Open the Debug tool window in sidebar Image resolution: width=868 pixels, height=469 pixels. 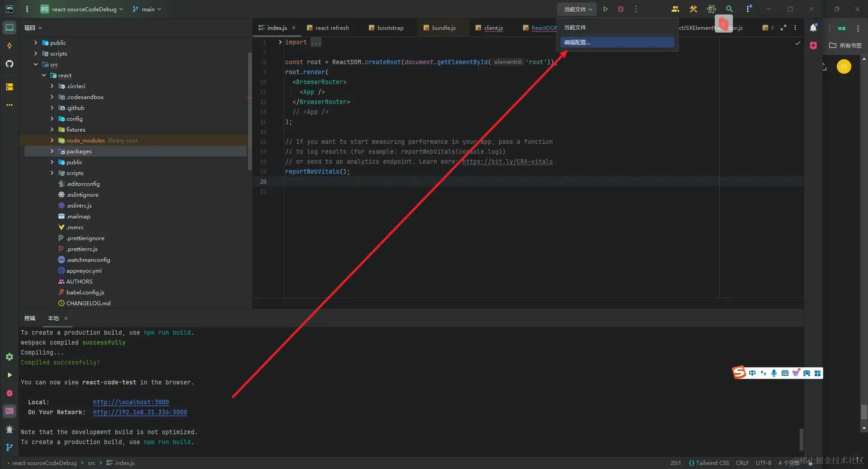point(9,393)
